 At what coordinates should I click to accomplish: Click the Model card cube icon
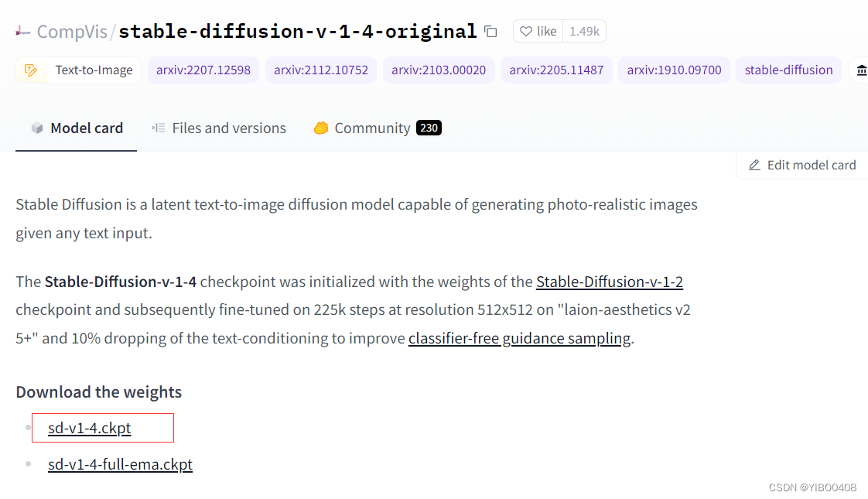(37, 128)
